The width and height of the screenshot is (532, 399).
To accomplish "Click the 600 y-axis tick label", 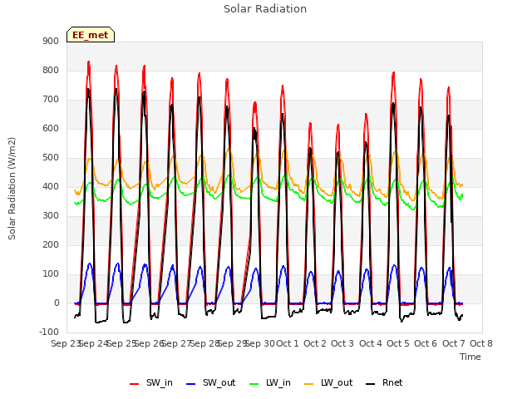I will 51,129.
